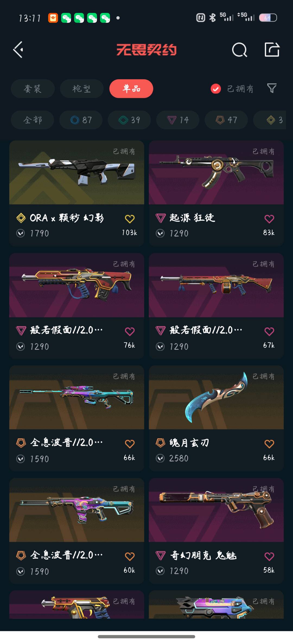This screenshot has height=644, width=293.
Task: Select the 单品 tab
Action: point(131,88)
